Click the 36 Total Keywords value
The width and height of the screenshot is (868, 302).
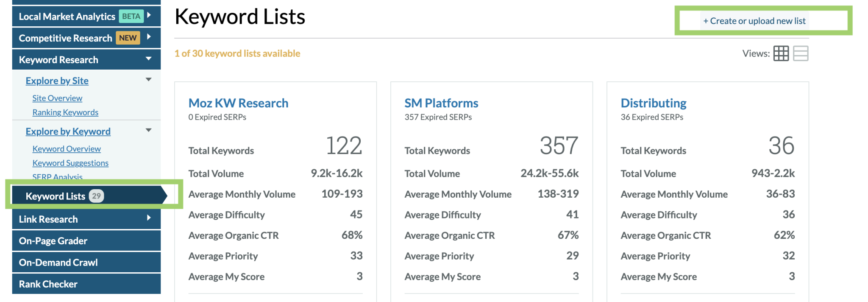(782, 145)
